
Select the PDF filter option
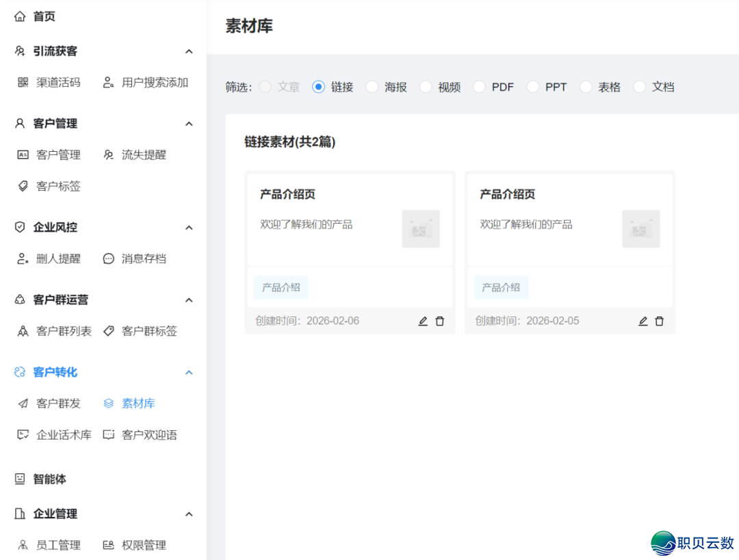tap(480, 87)
